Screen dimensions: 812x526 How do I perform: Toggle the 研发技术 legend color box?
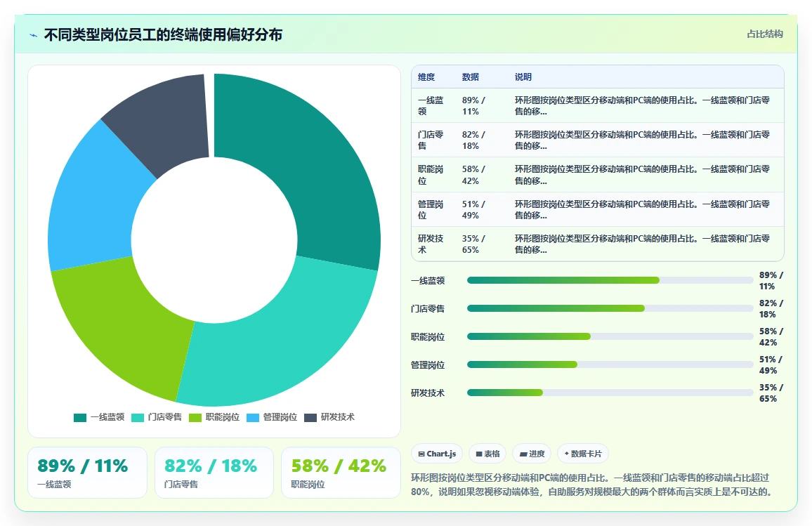point(310,417)
